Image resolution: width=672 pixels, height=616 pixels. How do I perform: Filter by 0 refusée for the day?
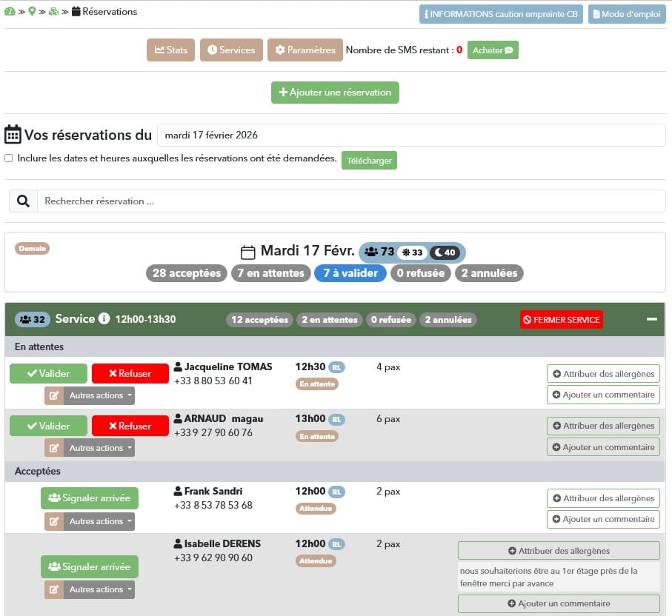point(420,273)
